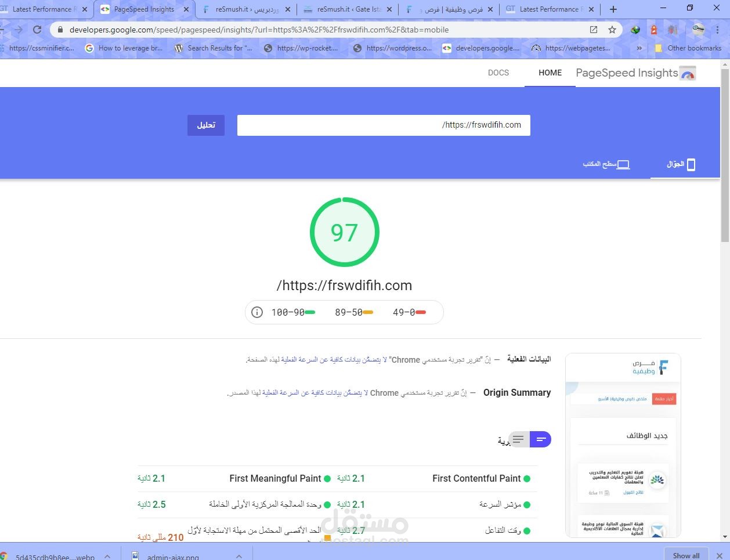This screenshot has height=560, width=730.
Task: Open the How to leverage br... bookmark
Action: click(x=124, y=48)
